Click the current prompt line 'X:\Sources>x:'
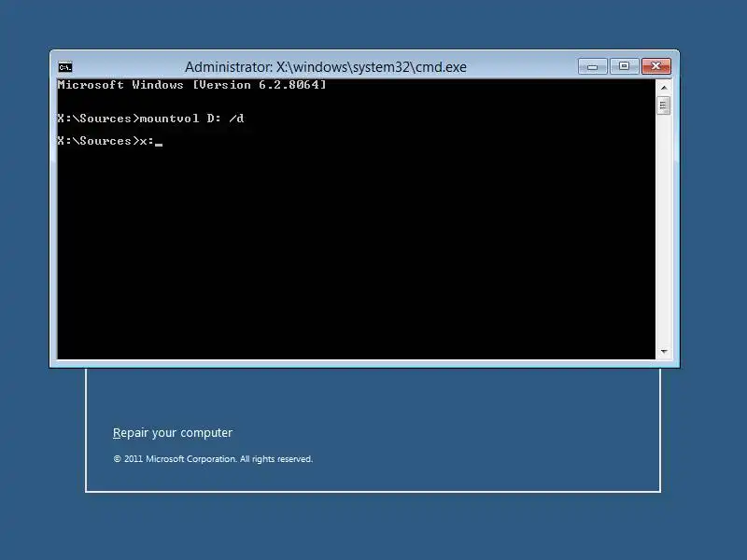 click(x=110, y=141)
